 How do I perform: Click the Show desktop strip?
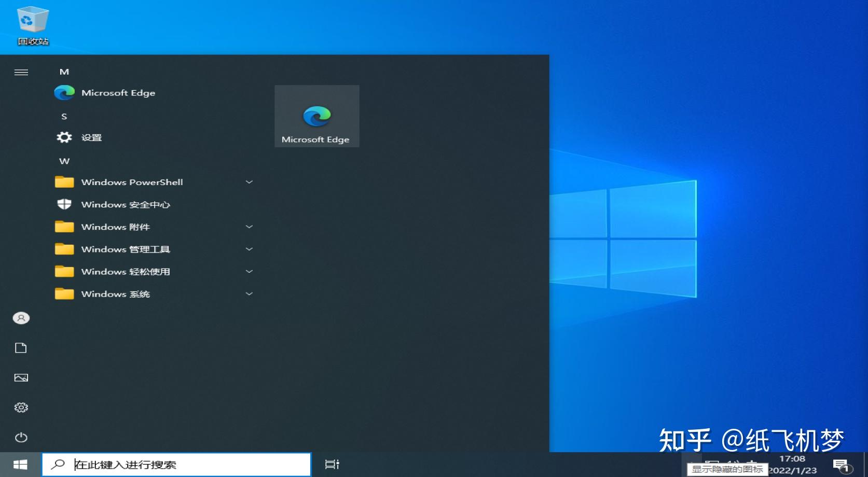(x=865, y=465)
